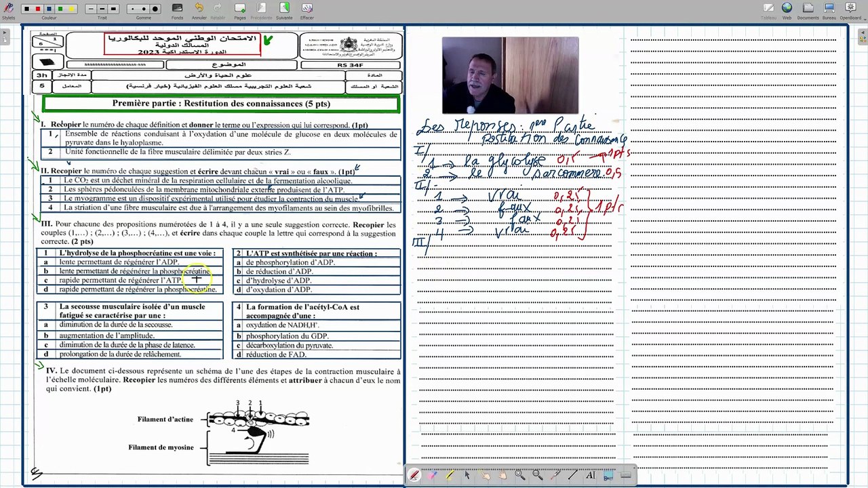868x488 pixels.
Task: Select the medium Gomme eraser size
Action: pyautogui.click(x=144, y=9)
